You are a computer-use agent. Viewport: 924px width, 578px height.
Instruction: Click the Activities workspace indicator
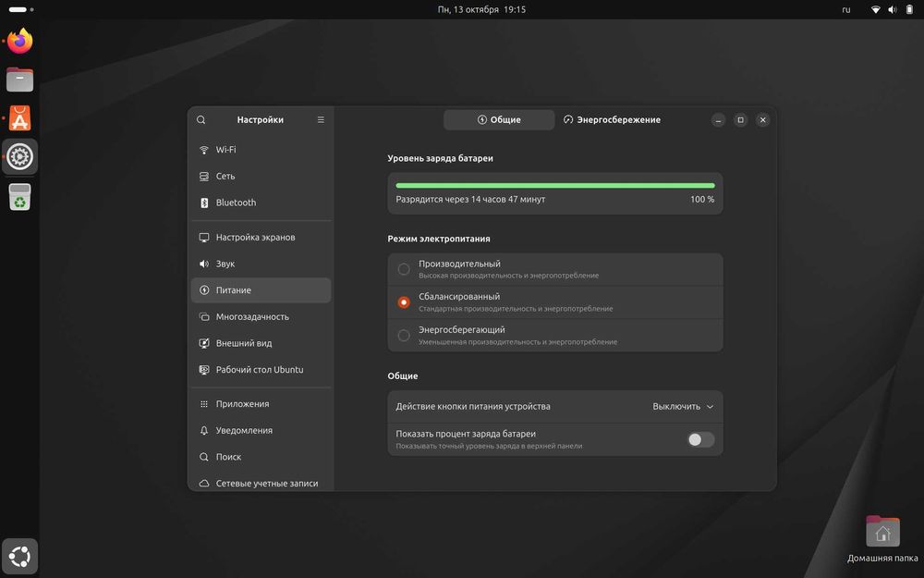coord(21,9)
